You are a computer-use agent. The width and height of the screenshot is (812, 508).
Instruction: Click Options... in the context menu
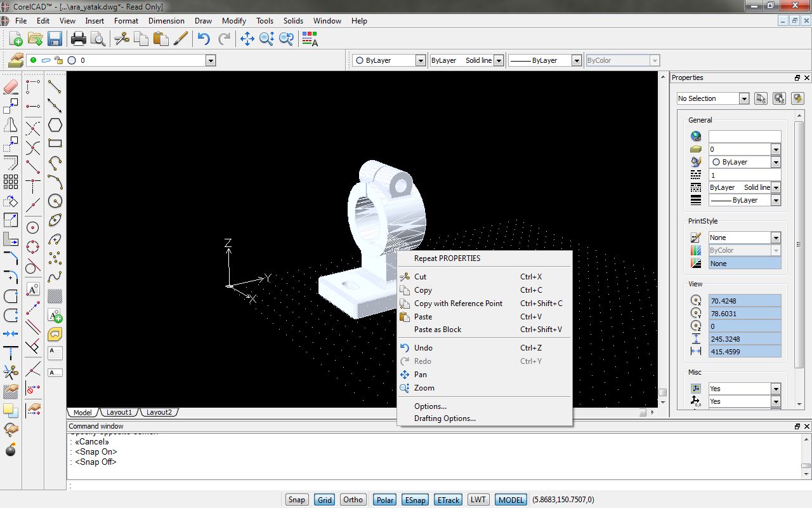[485, 406]
